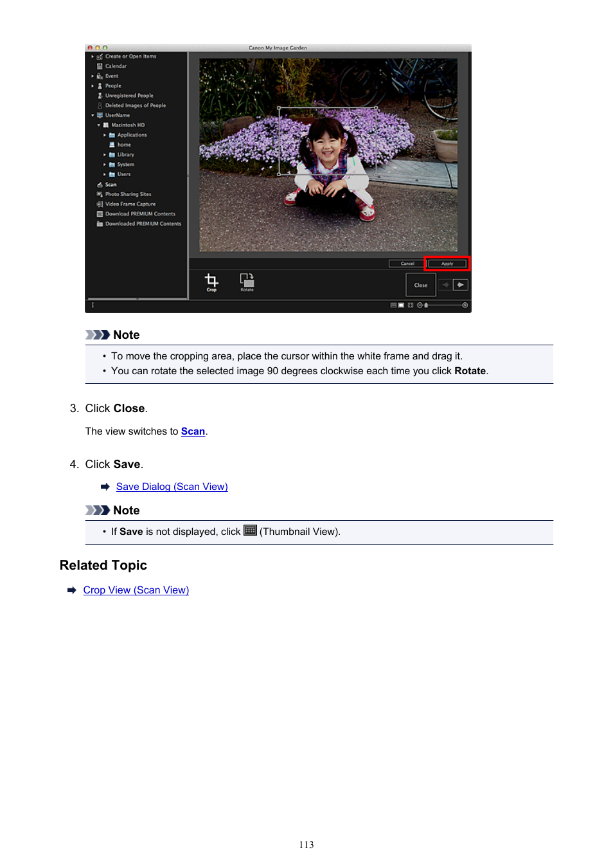Expand the People tree node
This screenshot has height=868, width=613.
click(x=93, y=86)
